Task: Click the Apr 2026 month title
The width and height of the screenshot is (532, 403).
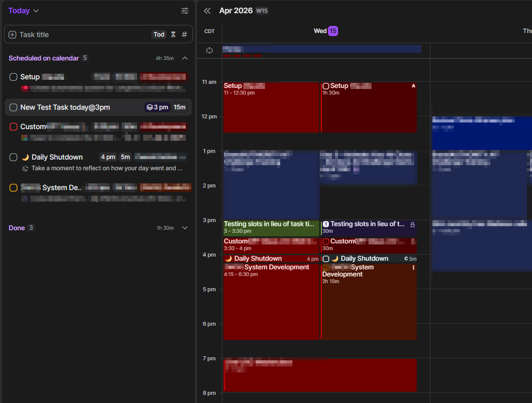Action: coord(236,11)
